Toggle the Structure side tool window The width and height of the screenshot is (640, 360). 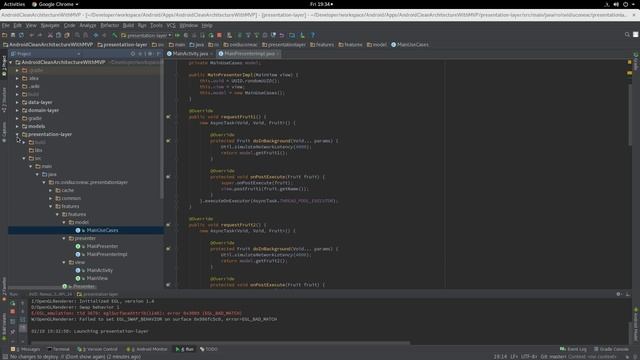[x=4, y=100]
